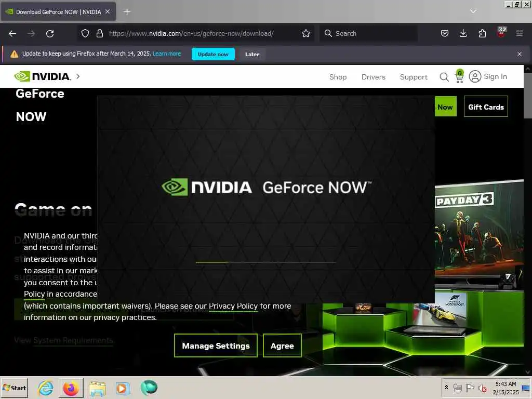Open the media player taskbar icon
This screenshot has width=532, height=399.
(123, 388)
